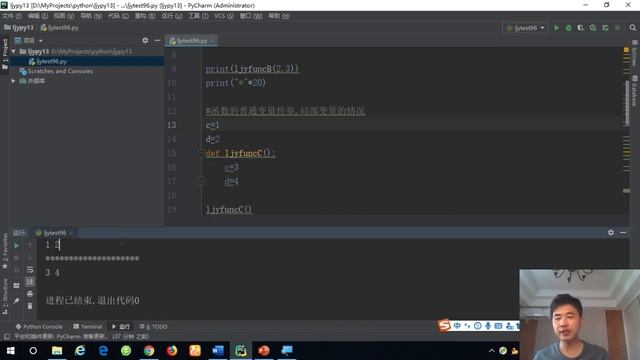Click the restore layout icon in Run panel
This screenshot has width=640, height=360.
16,285
